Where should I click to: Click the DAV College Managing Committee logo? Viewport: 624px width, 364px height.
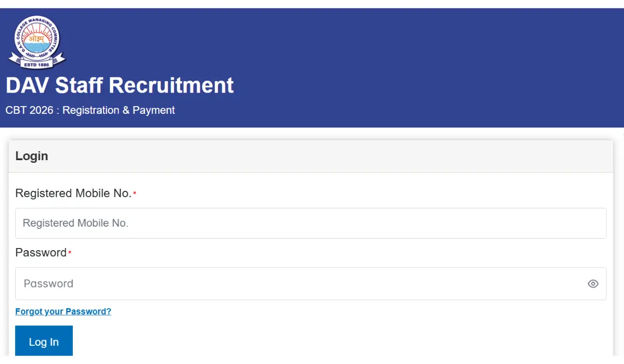pyautogui.click(x=36, y=42)
